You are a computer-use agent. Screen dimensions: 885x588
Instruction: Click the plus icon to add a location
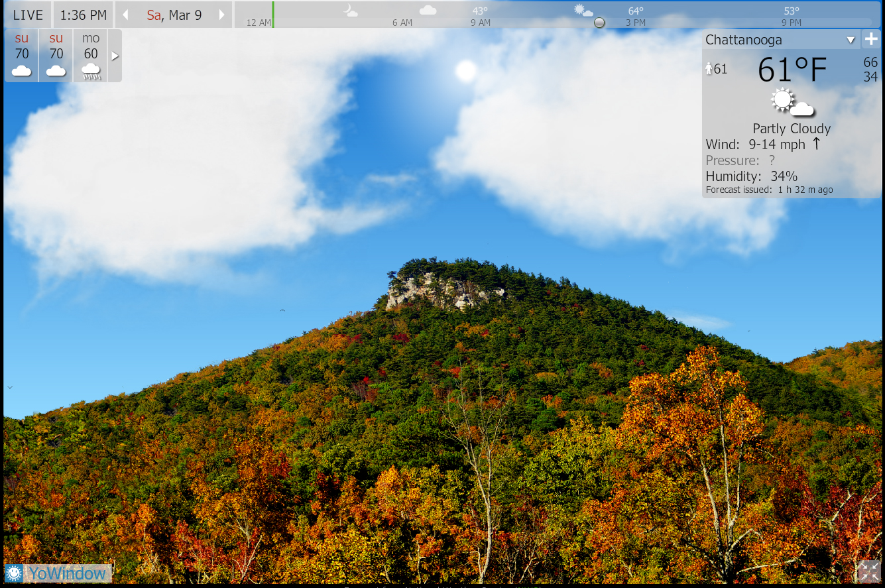click(x=871, y=40)
